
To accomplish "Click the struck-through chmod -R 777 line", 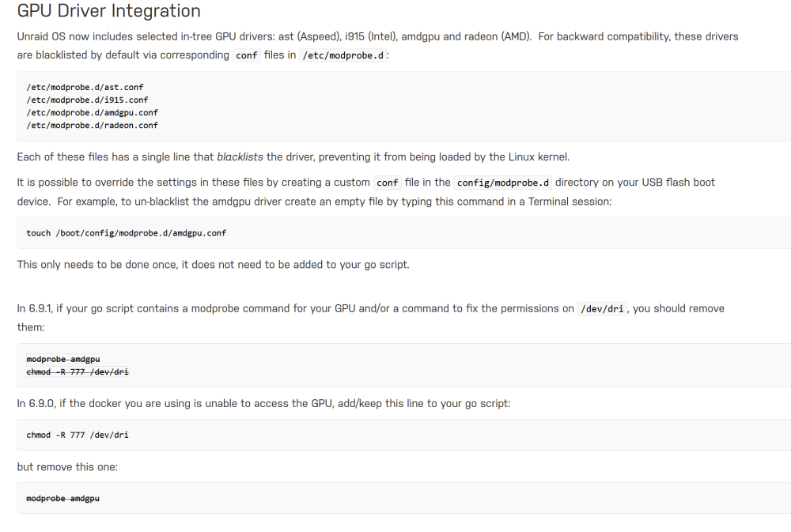I will click(78, 372).
